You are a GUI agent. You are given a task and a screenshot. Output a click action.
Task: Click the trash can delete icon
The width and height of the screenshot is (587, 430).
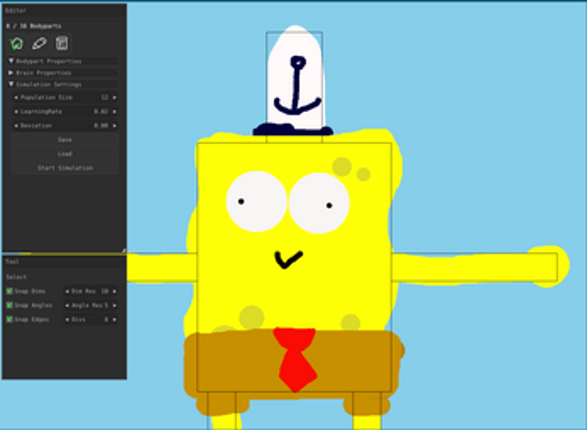point(62,43)
